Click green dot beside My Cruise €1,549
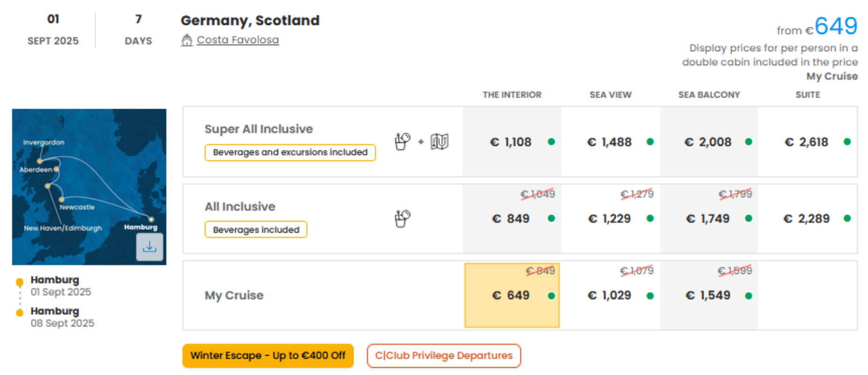 click(748, 296)
